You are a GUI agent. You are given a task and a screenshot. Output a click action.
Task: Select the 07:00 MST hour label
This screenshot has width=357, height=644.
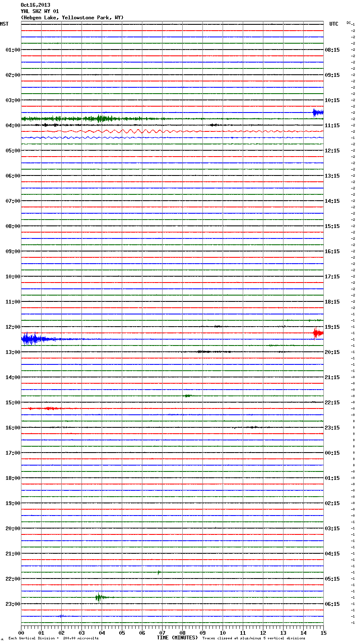click(13, 201)
